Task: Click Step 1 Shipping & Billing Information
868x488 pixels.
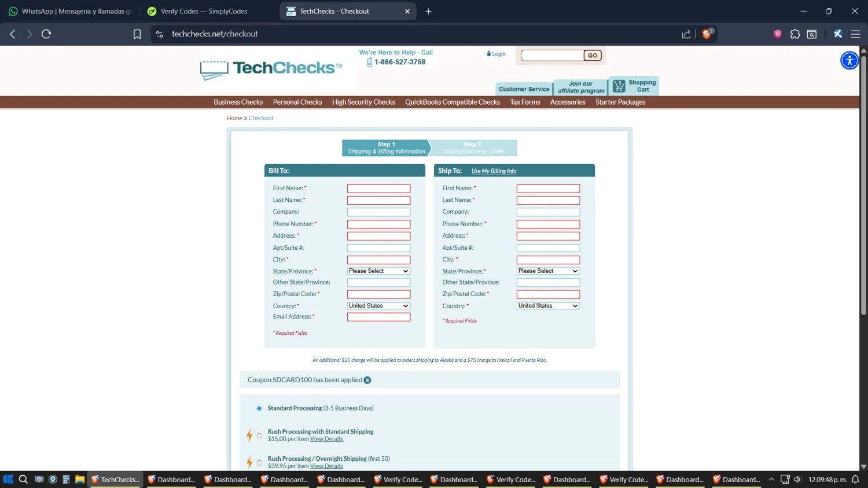Action: [386, 148]
